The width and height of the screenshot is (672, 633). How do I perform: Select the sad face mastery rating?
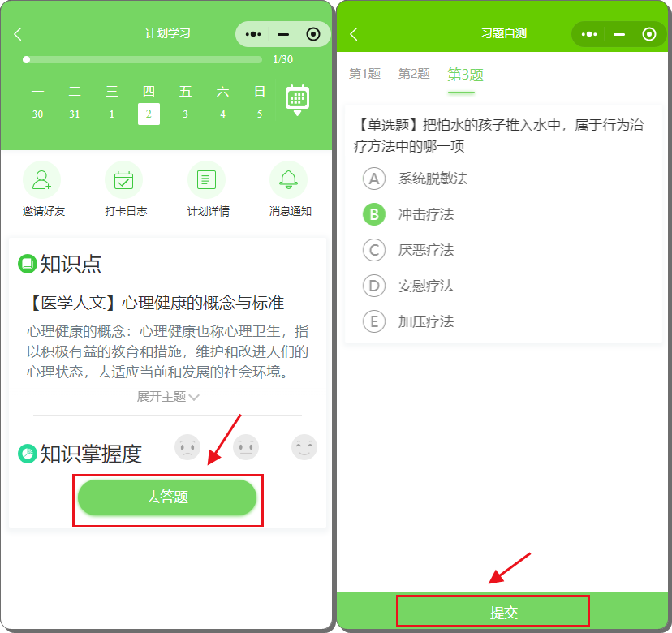(187, 446)
